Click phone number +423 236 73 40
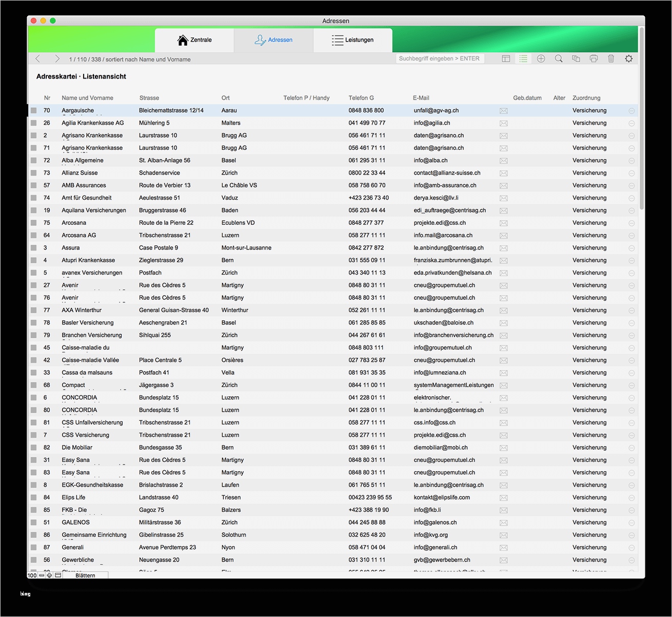This screenshot has width=672, height=617. click(x=369, y=198)
